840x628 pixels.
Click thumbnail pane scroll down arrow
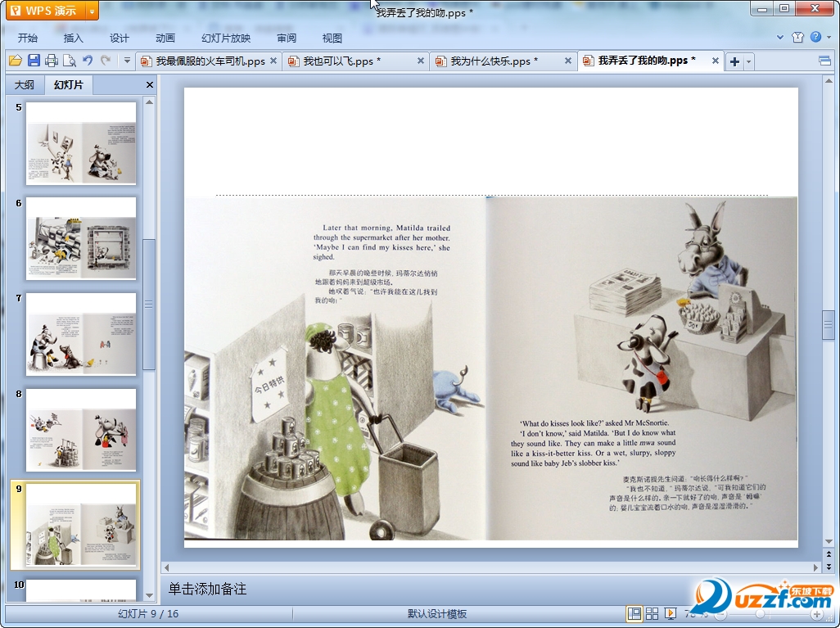pos(150,595)
